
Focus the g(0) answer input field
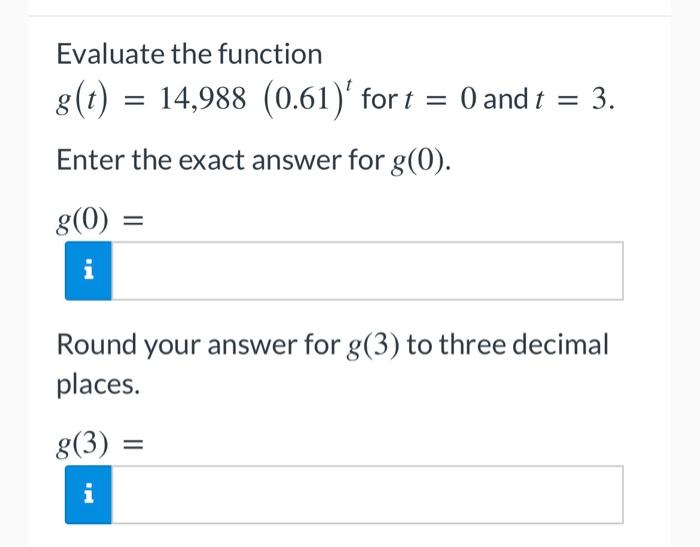tap(367, 271)
